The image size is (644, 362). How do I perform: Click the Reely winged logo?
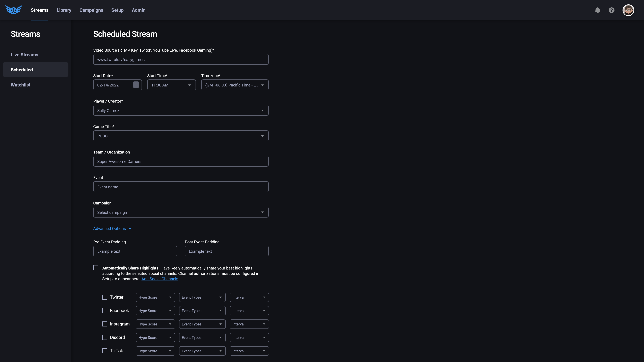(x=13, y=10)
